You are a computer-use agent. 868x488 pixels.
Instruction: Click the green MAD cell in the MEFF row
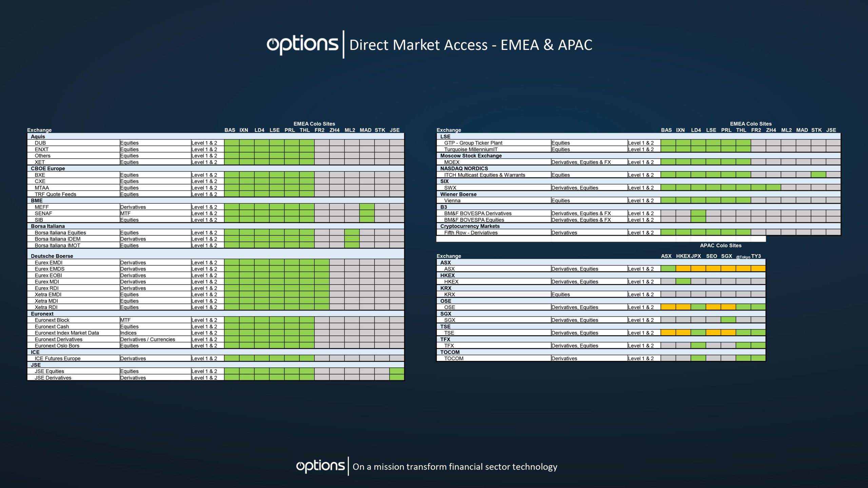click(x=367, y=207)
